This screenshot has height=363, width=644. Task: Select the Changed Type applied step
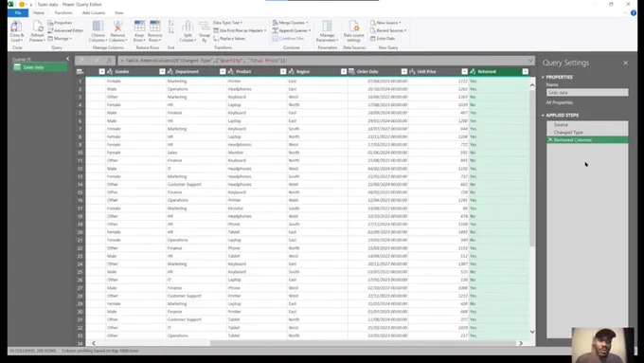tap(587, 133)
